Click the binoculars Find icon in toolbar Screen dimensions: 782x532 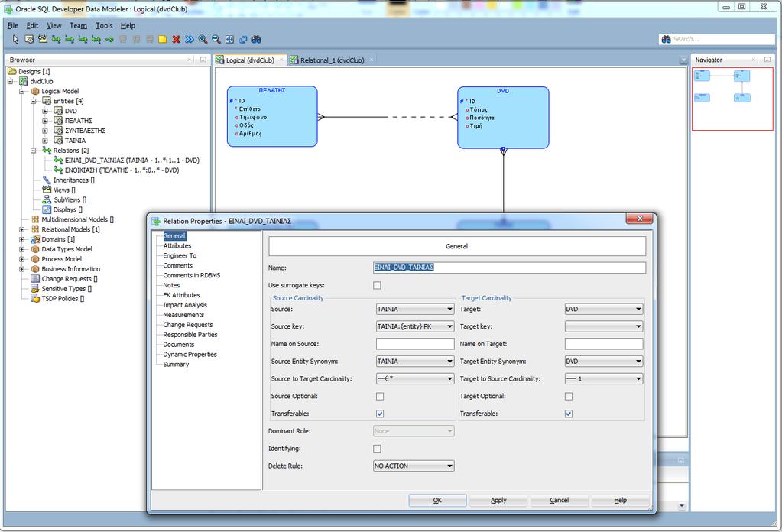(x=256, y=40)
